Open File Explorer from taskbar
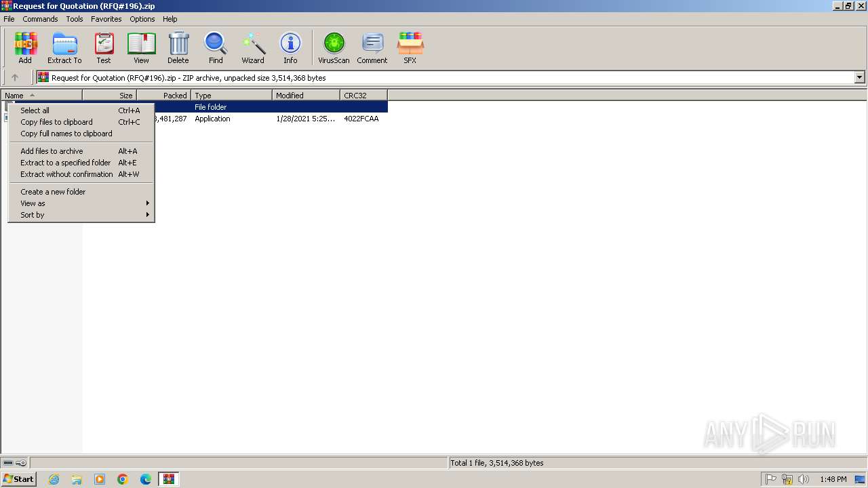Screen dimensions: 868x488 tap(77, 479)
